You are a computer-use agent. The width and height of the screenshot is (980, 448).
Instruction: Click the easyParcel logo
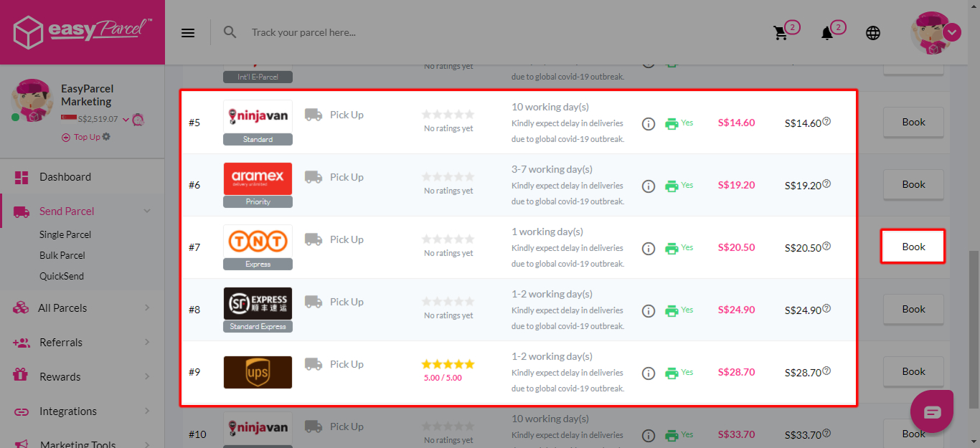click(x=83, y=32)
